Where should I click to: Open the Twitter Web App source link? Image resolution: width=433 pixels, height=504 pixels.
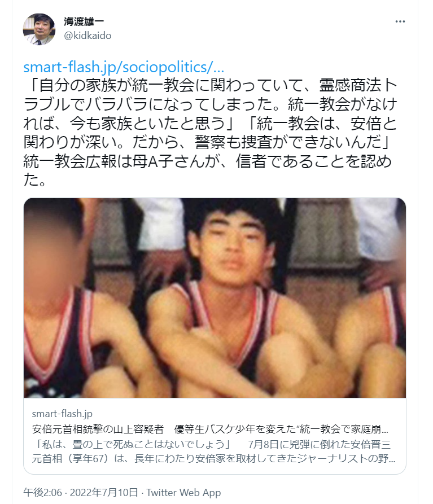click(x=183, y=492)
